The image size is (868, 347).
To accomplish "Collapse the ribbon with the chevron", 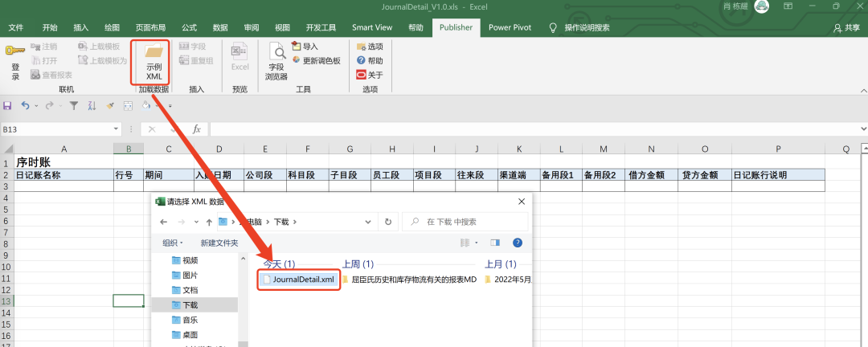I will 863,90.
